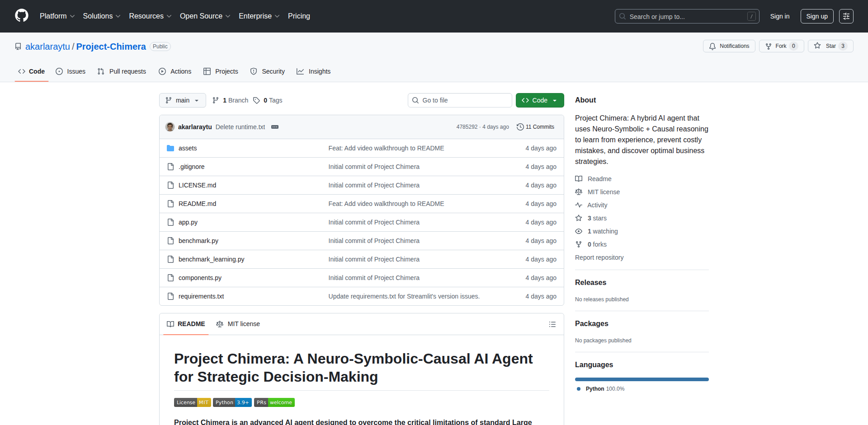Open the Project-Chimera repository name link
868x425 pixels.
point(111,47)
